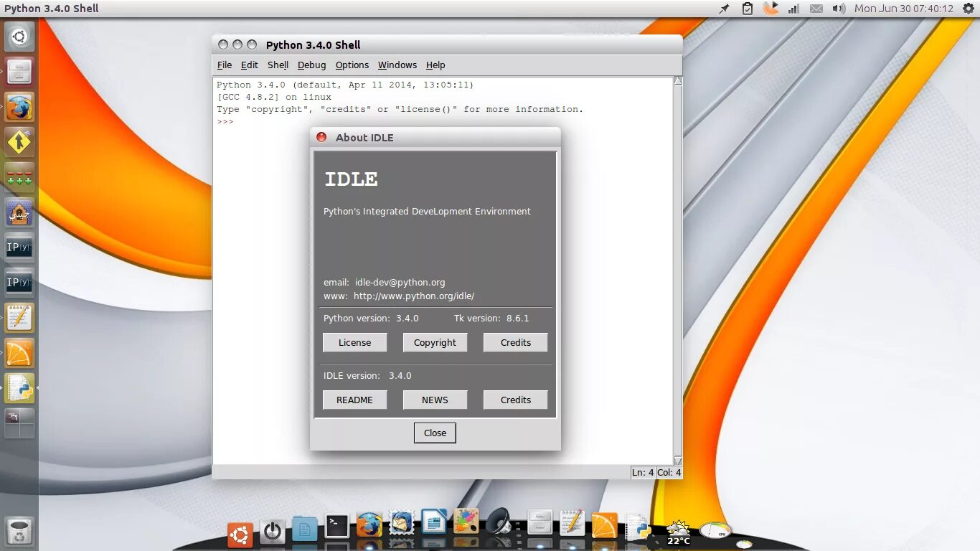Open the speaker sound app in bottom dock

(499, 521)
